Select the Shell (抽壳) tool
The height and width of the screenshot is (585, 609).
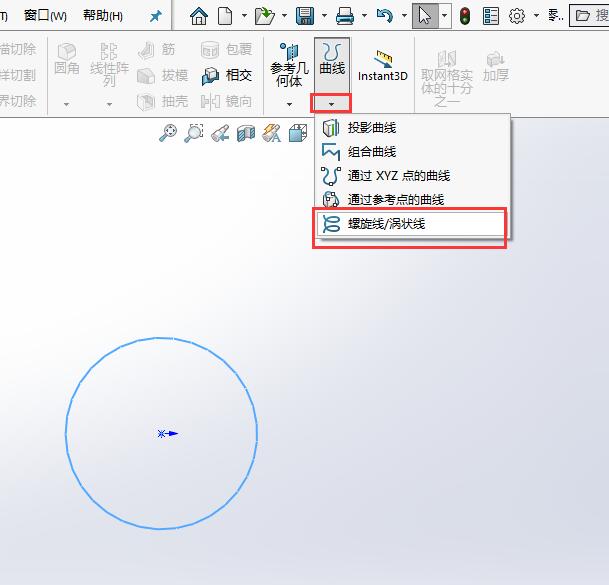click(163, 101)
